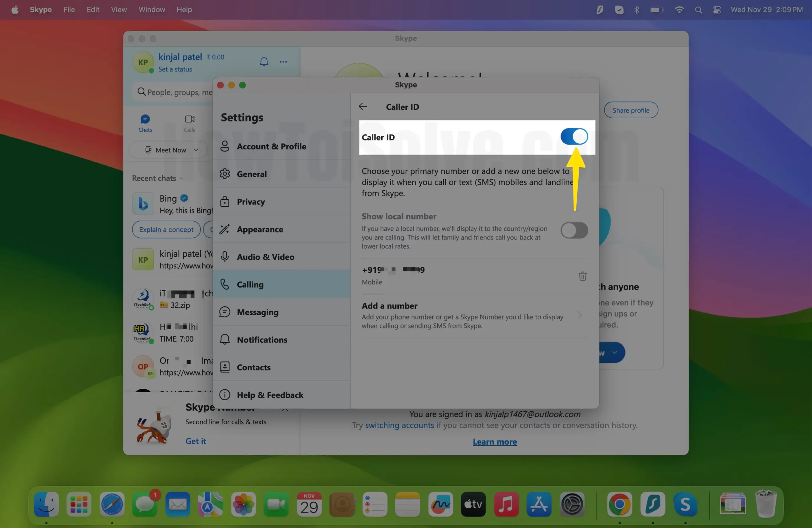Open the Add a number chevron
Image resolution: width=812 pixels, height=528 pixels.
coord(579,315)
